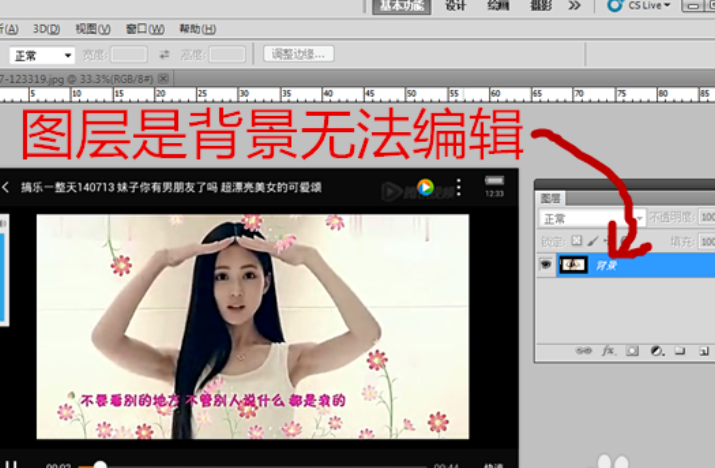Select the 绘画 workspace
The width and height of the screenshot is (715, 468).
[498, 5]
